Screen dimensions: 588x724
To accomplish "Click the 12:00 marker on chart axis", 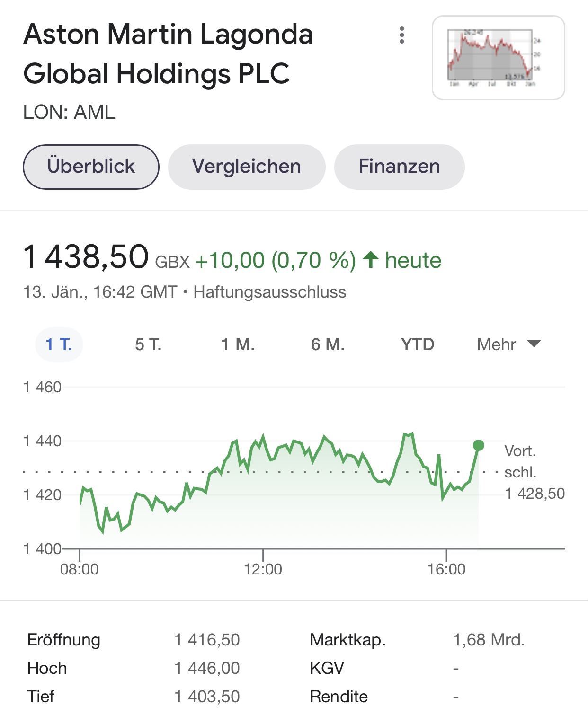I will (x=263, y=568).
